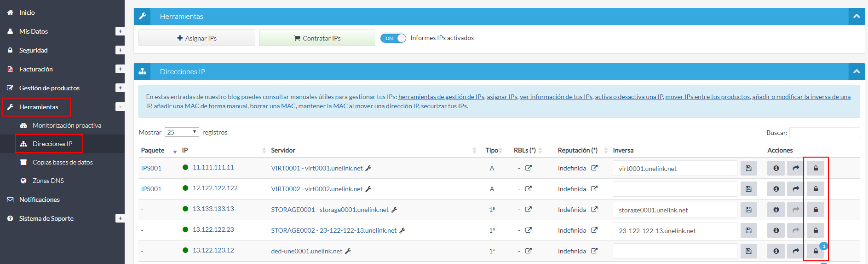Collapse Herramientas sidebar submenu
Viewport: 868px width, 264px height.
tap(120, 107)
